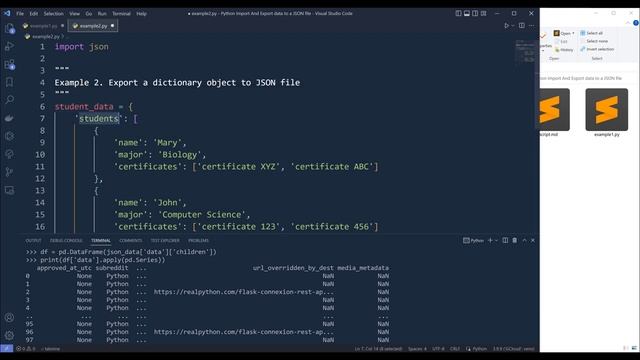Open the Help menu
The height and width of the screenshot is (360, 640).
[141, 13]
